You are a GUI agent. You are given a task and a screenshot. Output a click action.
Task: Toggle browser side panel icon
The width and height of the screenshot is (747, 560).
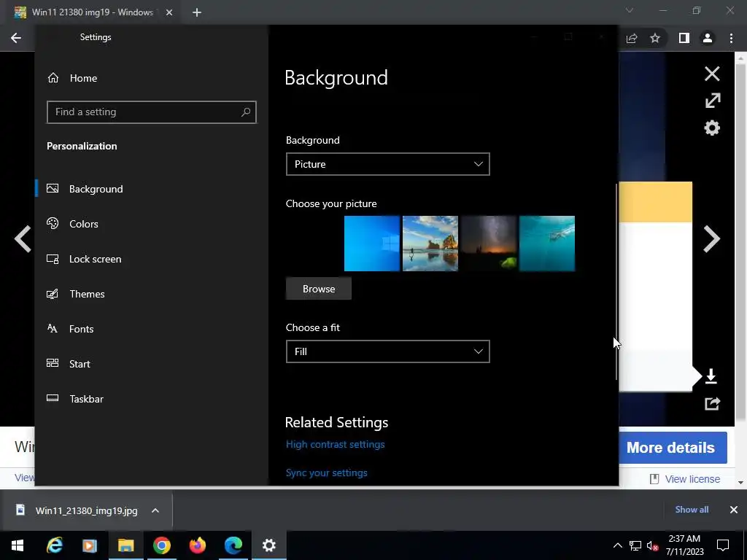point(684,38)
